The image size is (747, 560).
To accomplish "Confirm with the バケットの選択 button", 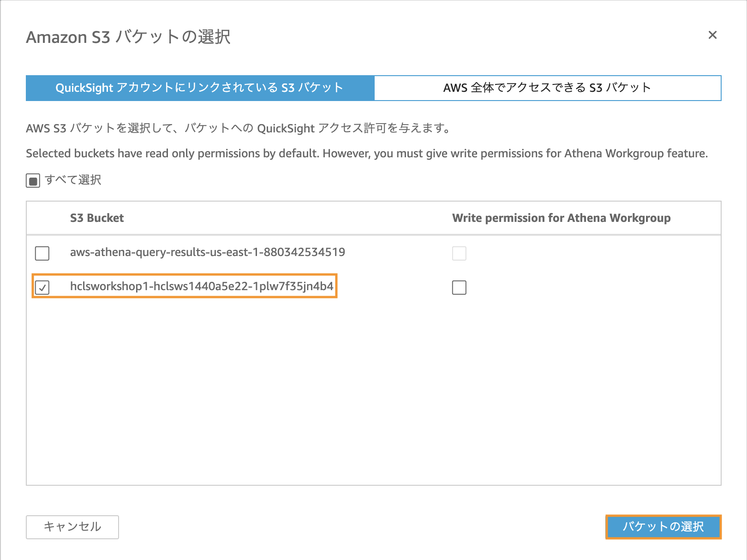I will point(663,527).
